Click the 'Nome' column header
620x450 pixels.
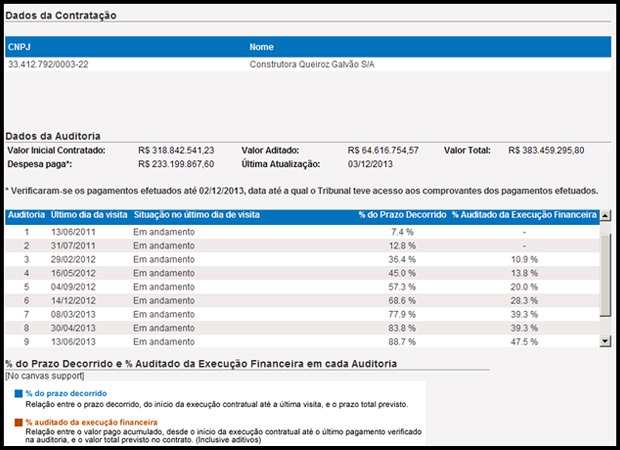pos(262,46)
